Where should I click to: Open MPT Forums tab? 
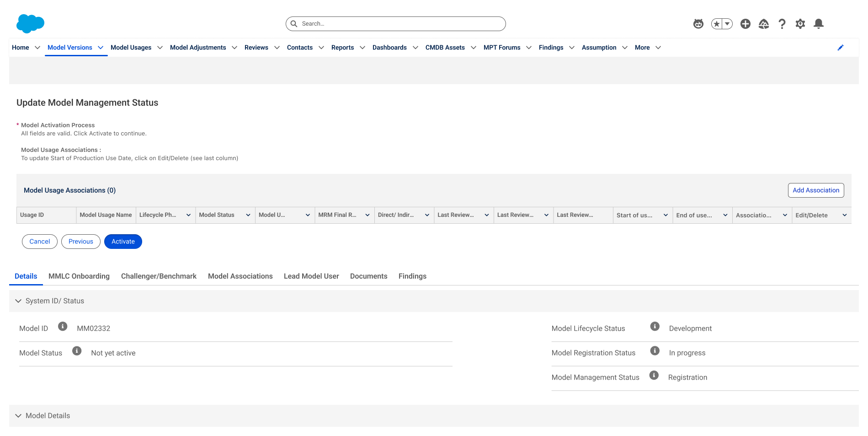502,48
